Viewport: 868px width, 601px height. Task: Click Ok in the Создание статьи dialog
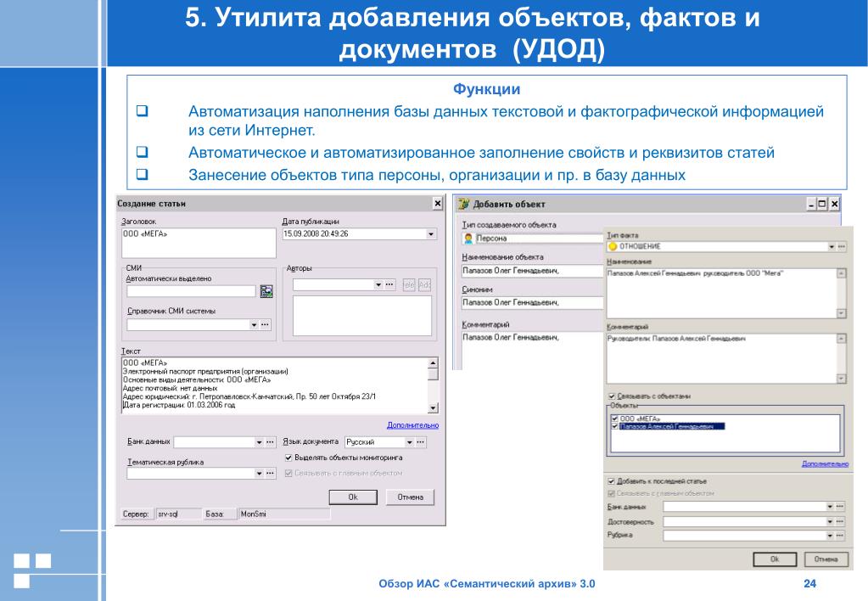coord(353,497)
